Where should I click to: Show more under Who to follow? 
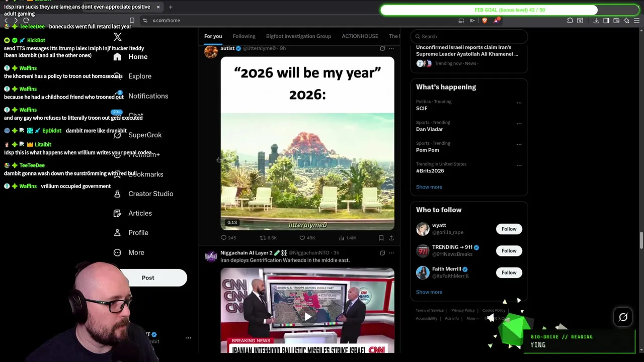[x=429, y=292]
